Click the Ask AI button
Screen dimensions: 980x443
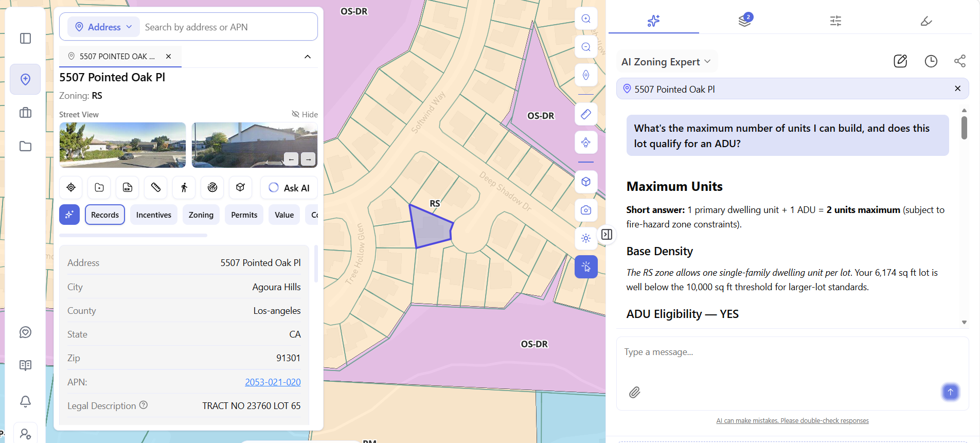(289, 188)
